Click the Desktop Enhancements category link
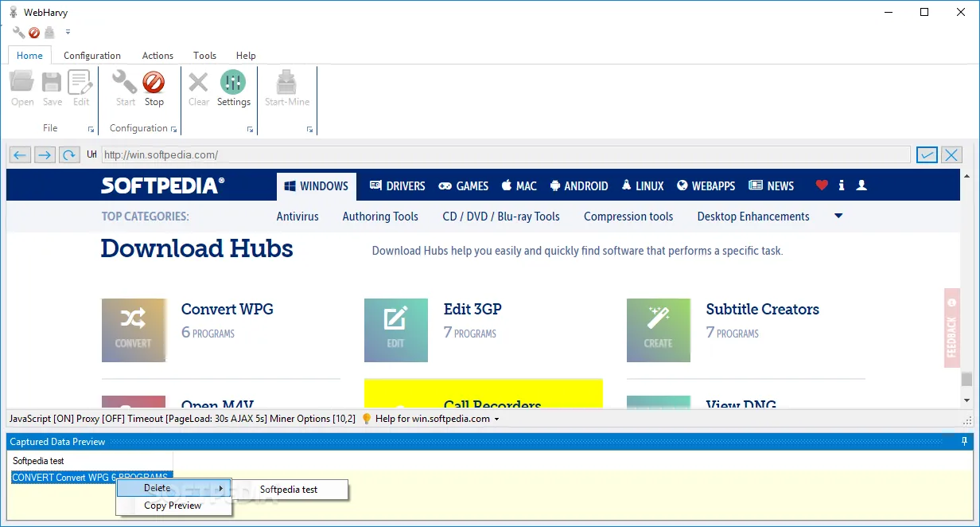This screenshot has width=980, height=527. coord(753,217)
